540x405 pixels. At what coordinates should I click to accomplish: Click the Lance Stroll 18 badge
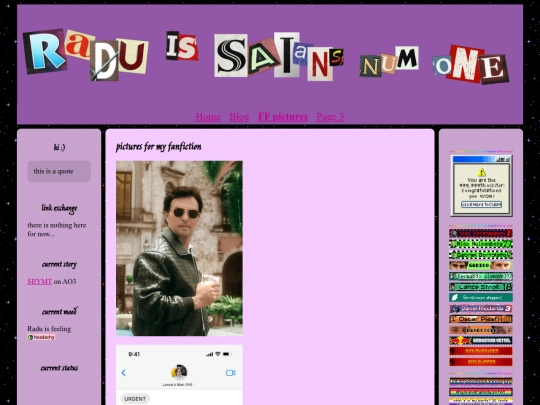tap(480, 287)
